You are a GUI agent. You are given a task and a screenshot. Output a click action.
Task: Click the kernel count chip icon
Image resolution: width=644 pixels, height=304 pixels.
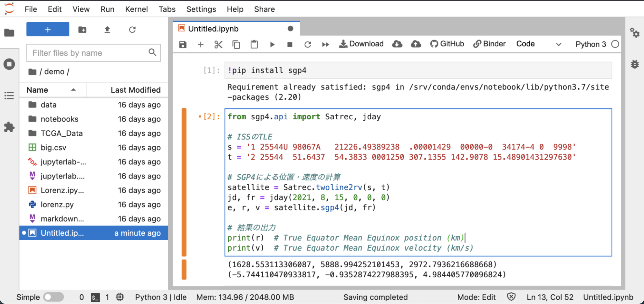point(120,297)
